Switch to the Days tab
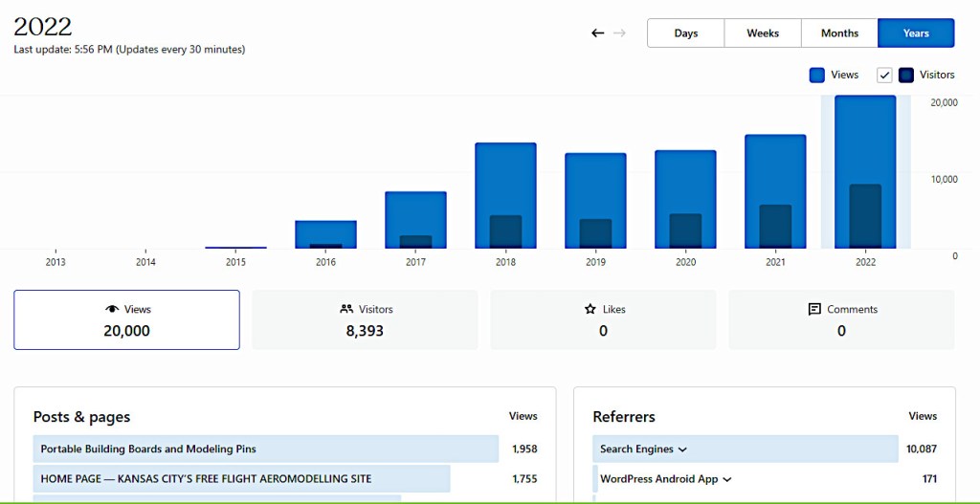Screen dimensions: 980x504 point(685,33)
